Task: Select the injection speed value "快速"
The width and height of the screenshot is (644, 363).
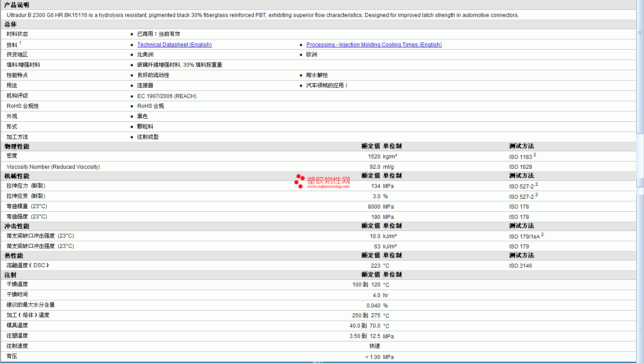Action: (375, 346)
